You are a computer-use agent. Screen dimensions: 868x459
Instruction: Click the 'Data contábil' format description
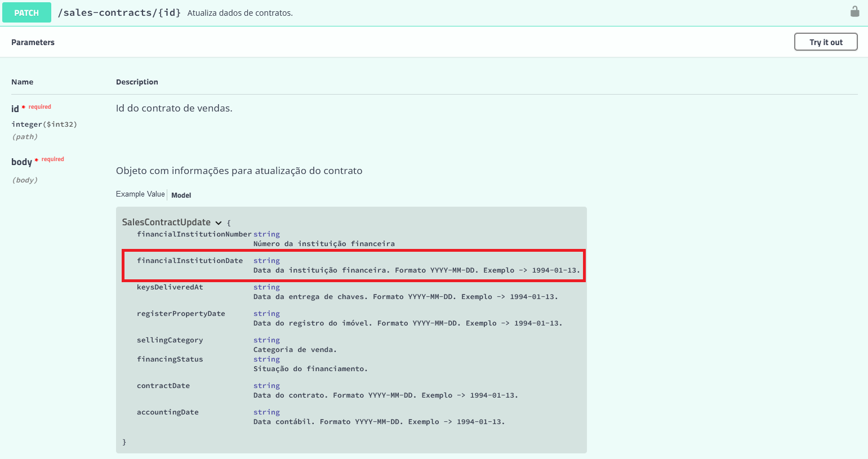tap(379, 422)
